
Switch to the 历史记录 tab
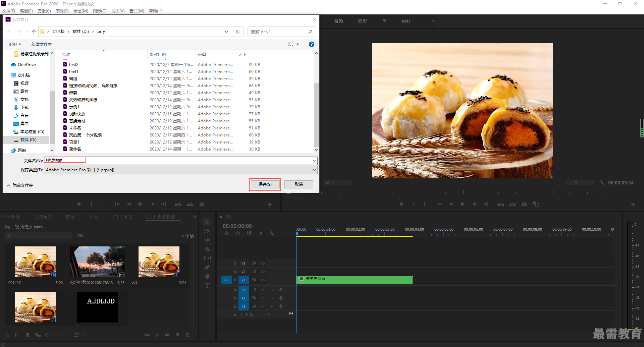point(43,217)
